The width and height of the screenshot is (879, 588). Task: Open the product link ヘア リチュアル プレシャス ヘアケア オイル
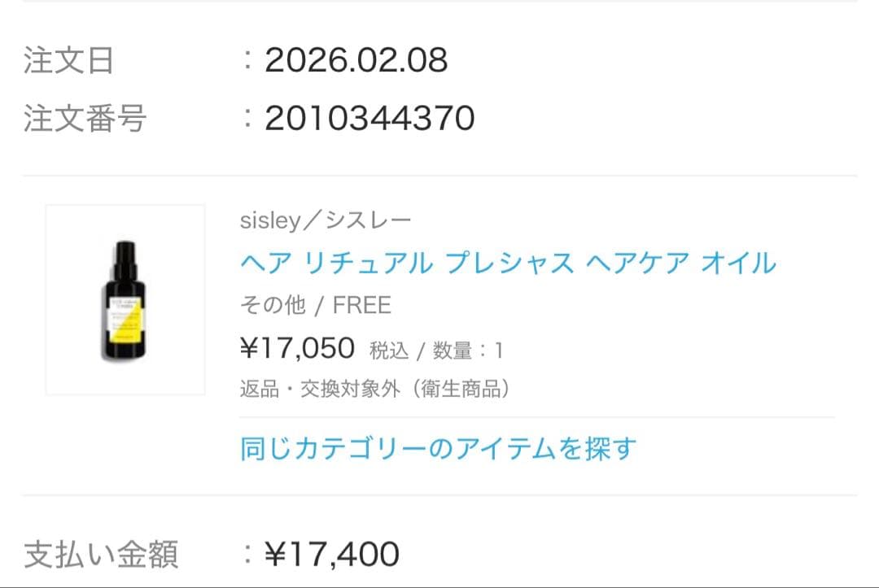(x=508, y=263)
